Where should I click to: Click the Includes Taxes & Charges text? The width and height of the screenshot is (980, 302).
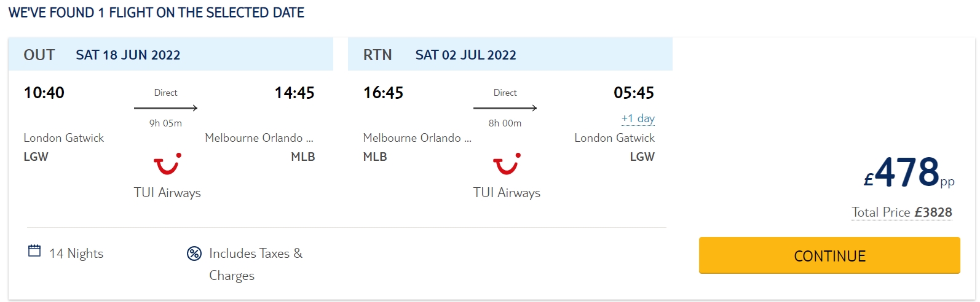click(x=255, y=264)
